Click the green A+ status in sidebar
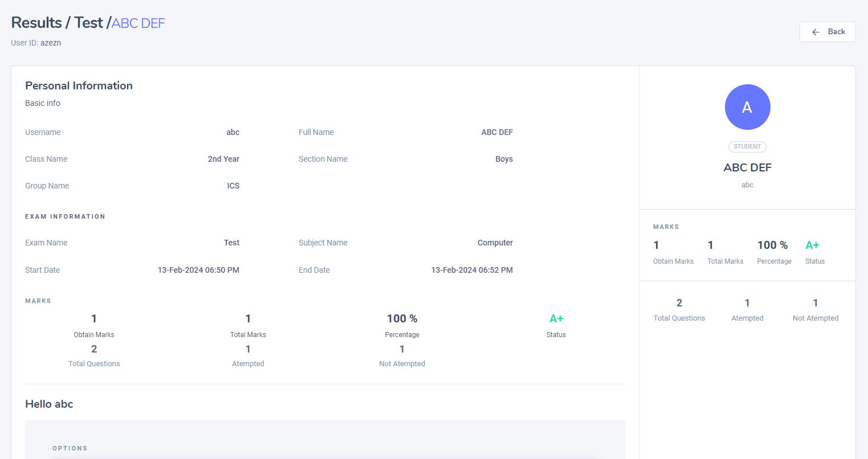Viewport: 868px width, 459px height. tap(812, 245)
